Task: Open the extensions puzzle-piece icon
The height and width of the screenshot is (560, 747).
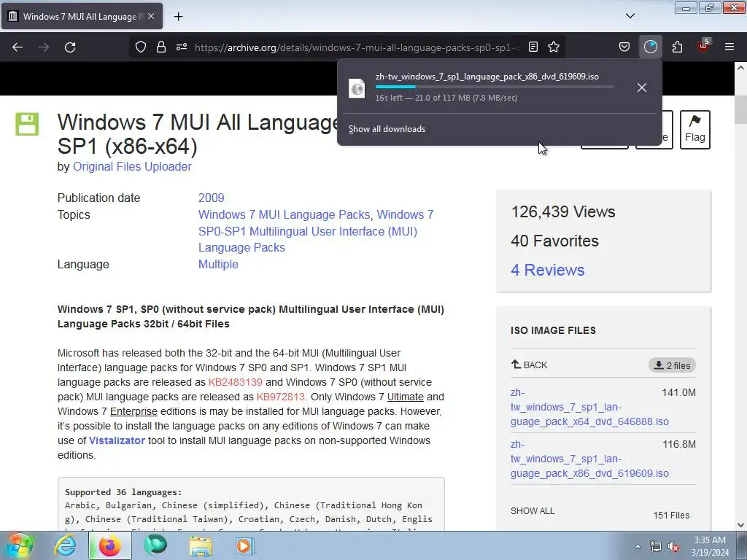Action: 677,47
